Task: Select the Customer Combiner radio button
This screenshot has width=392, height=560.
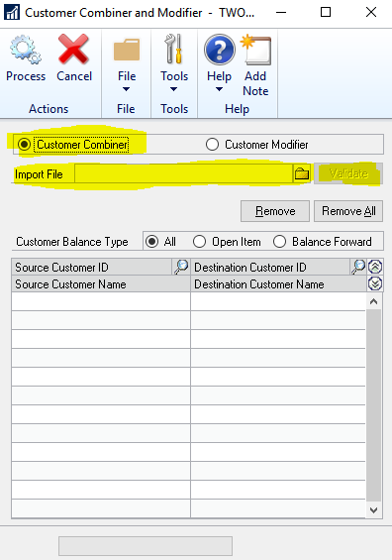Action: (25, 145)
